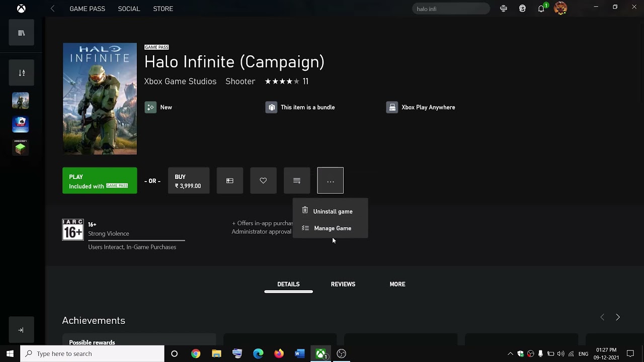Click PLAY Included with Game Pass button
644x362 pixels.
click(x=100, y=180)
